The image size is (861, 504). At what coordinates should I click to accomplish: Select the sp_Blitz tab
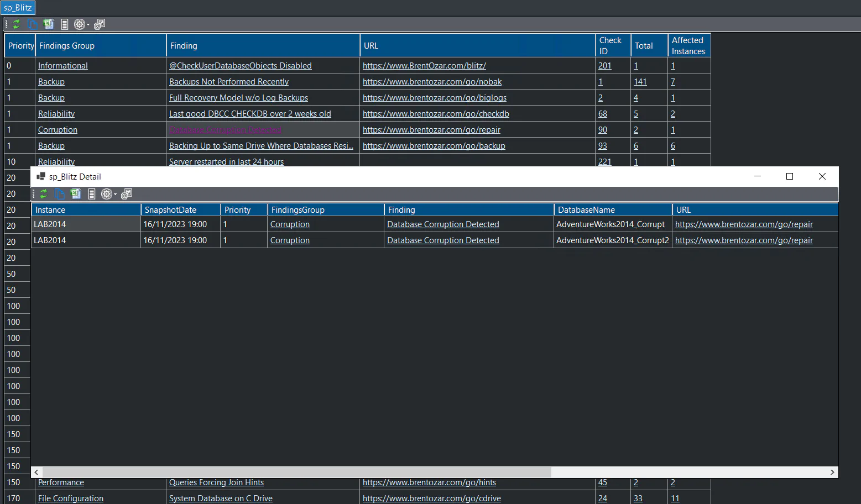coord(18,8)
